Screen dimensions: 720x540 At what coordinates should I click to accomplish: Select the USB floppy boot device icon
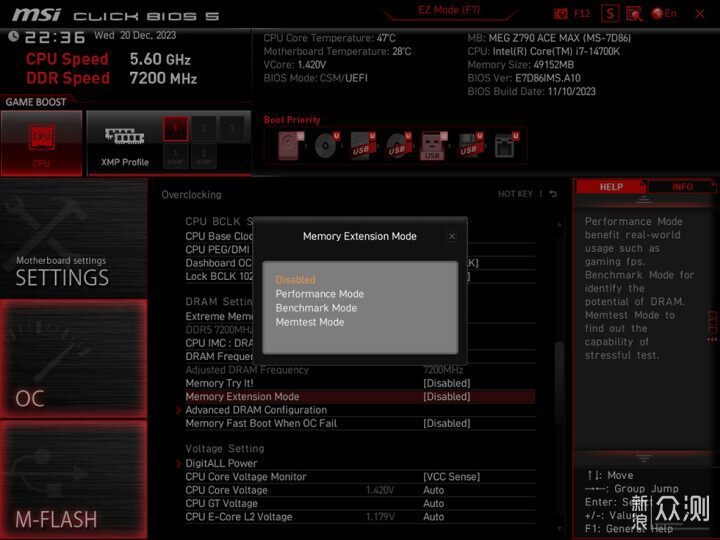pos(470,146)
